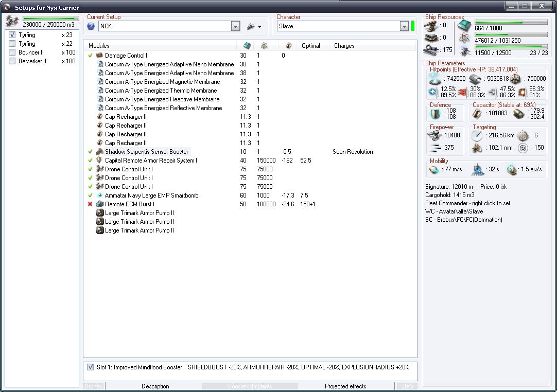Click the Capital Remote Armor Repair System icon
Image resolution: width=557 pixels, height=392 pixels.
100,160
